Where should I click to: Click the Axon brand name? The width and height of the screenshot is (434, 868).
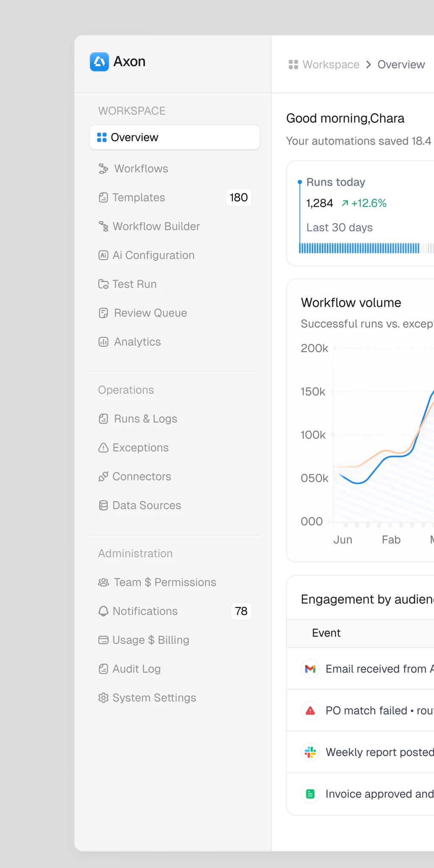pos(129,62)
